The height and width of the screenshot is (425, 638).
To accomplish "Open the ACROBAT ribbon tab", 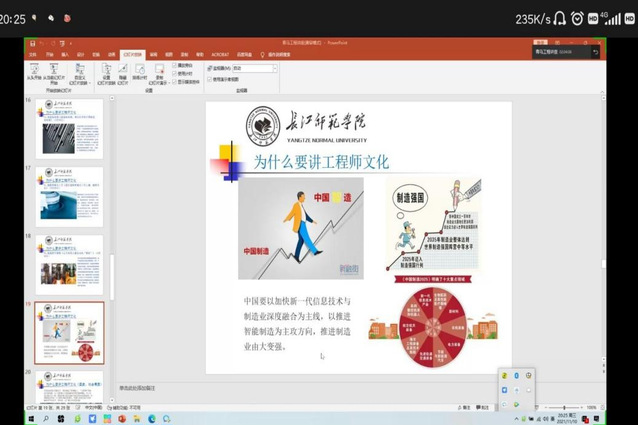I will pyautogui.click(x=217, y=54).
